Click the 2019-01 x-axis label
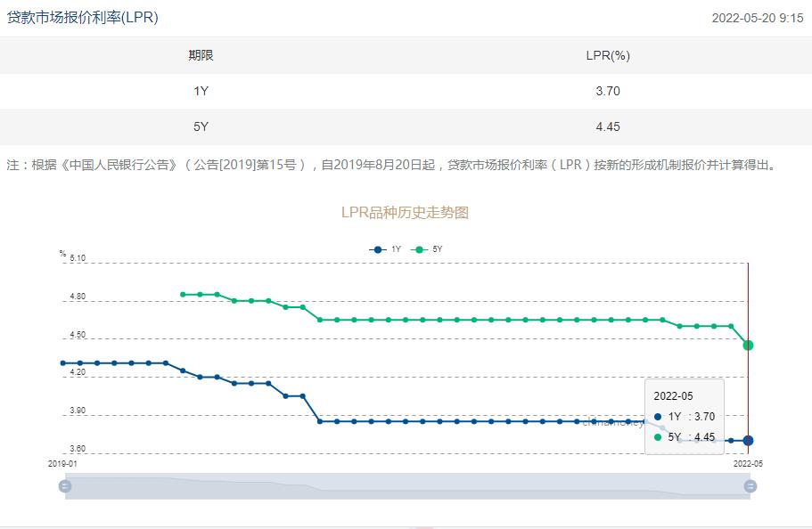The width and height of the screenshot is (812, 529). (62, 464)
